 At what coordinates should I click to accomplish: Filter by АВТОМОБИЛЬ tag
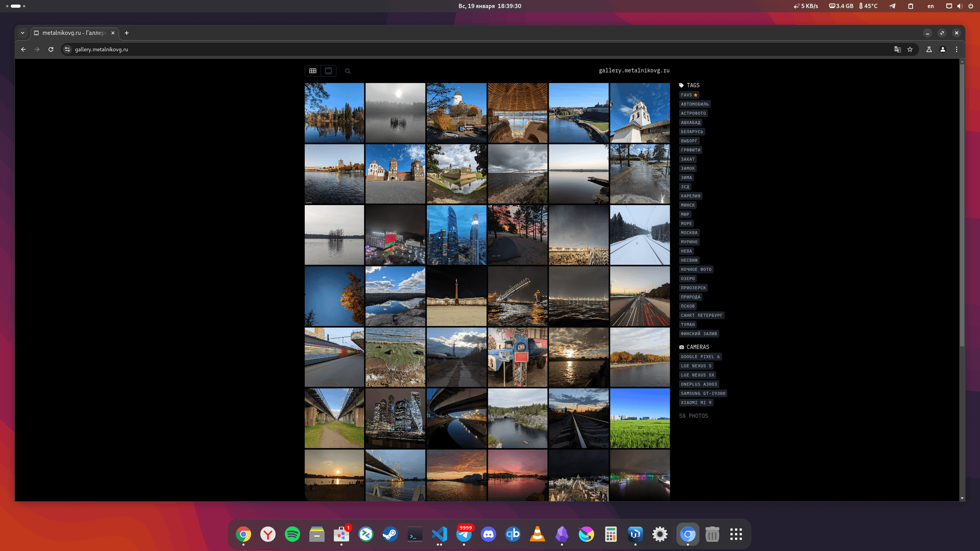point(695,104)
